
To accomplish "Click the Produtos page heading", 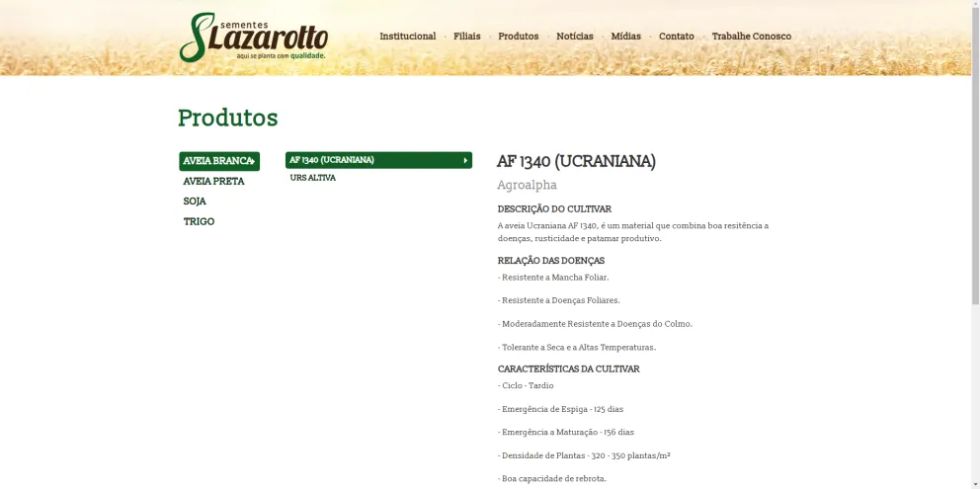I will (x=227, y=118).
